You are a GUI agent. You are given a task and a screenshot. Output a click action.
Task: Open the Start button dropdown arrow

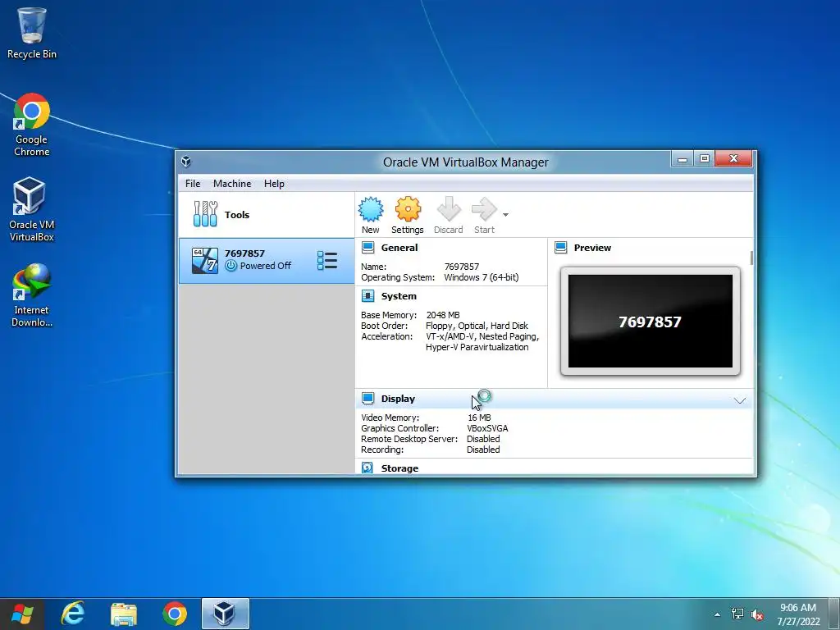coord(505,215)
